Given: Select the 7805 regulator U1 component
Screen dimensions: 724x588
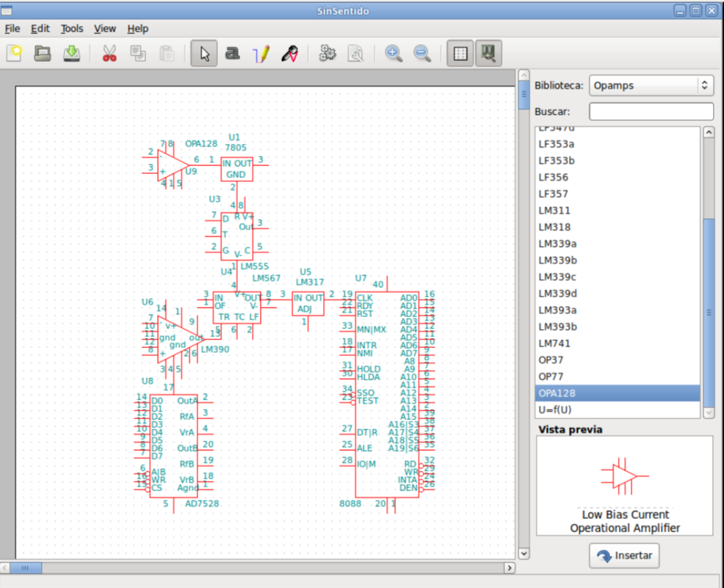Looking at the screenshot, I should [x=237, y=169].
